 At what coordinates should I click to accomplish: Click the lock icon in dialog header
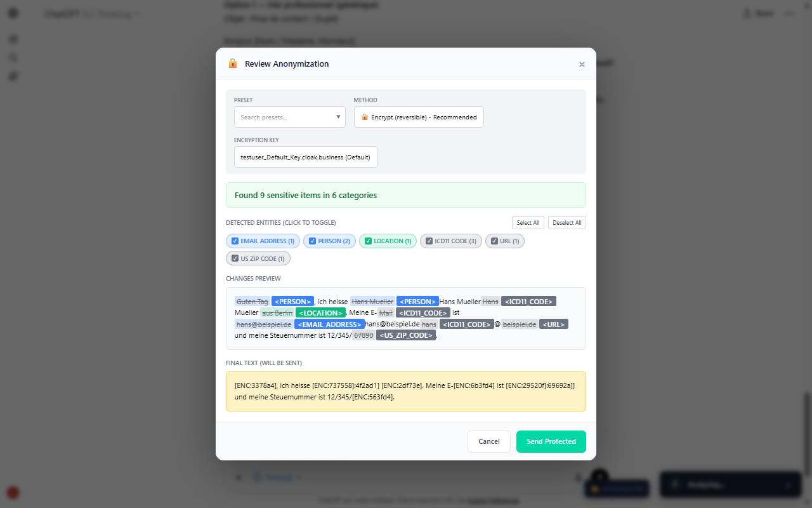[233, 63]
